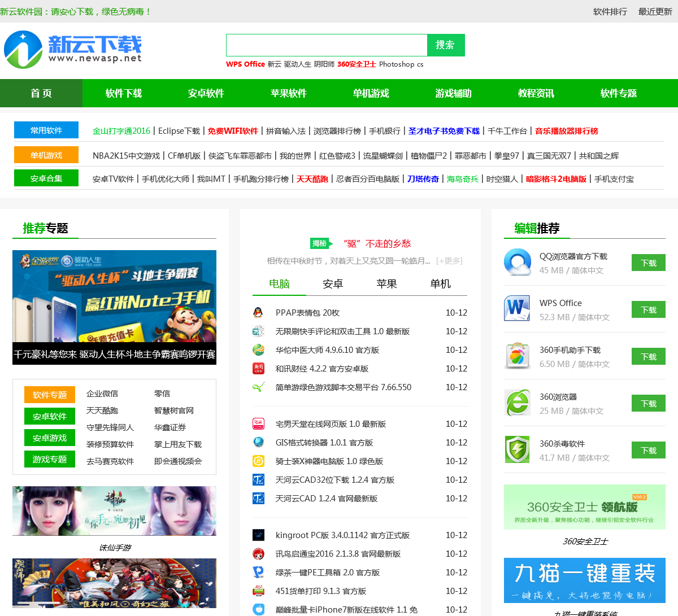Click the penguin icon beside PPAP表情包
This screenshot has height=616, width=678.
258,313
